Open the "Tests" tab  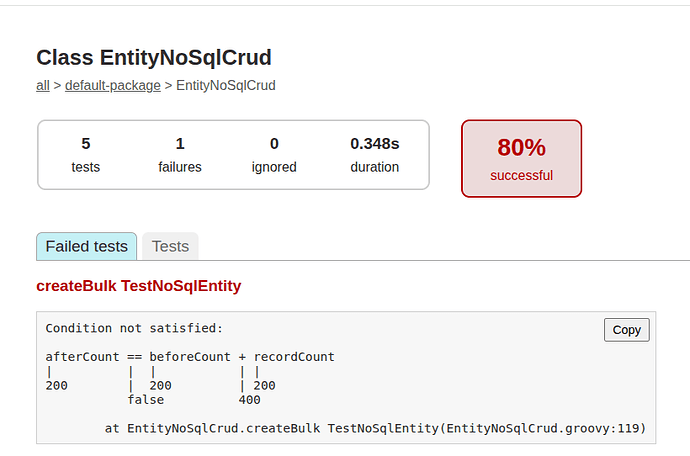[170, 246]
